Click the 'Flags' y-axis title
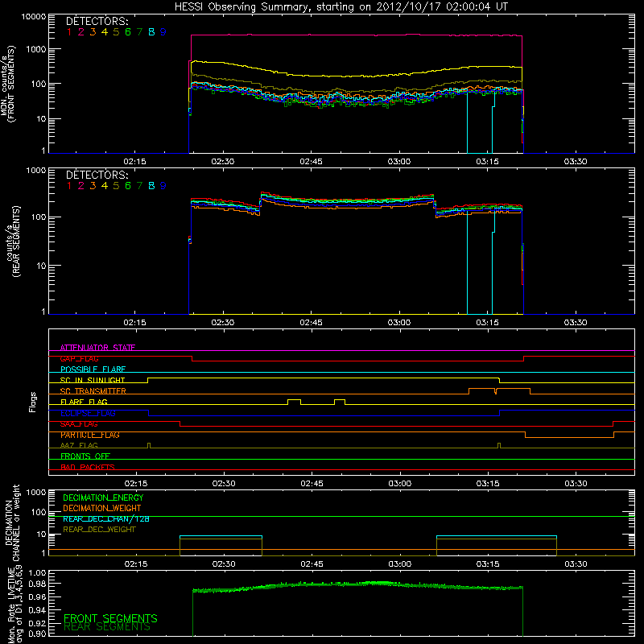 [x=33, y=402]
